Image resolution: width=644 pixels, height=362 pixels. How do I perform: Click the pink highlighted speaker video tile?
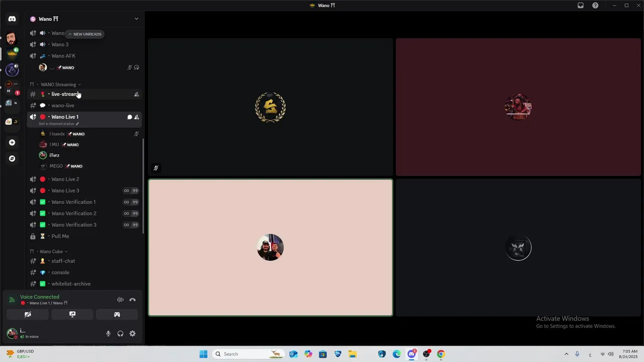pyautogui.click(x=270, y=247)
